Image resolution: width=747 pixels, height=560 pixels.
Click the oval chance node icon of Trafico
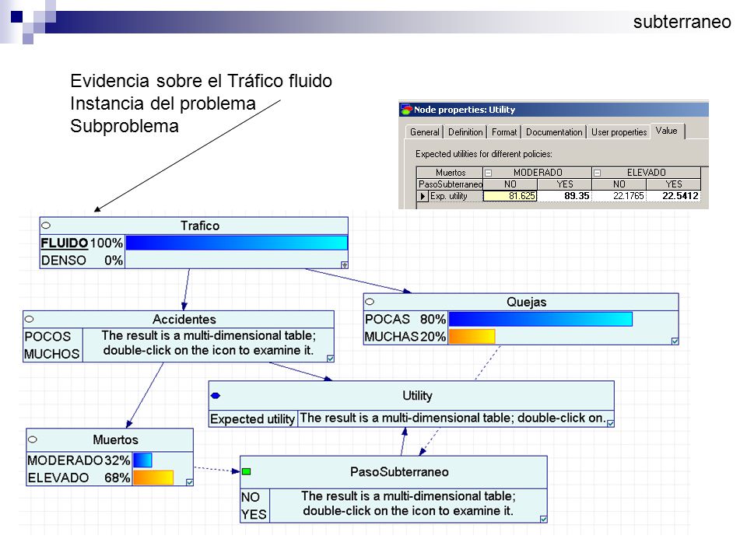point(46,226)
